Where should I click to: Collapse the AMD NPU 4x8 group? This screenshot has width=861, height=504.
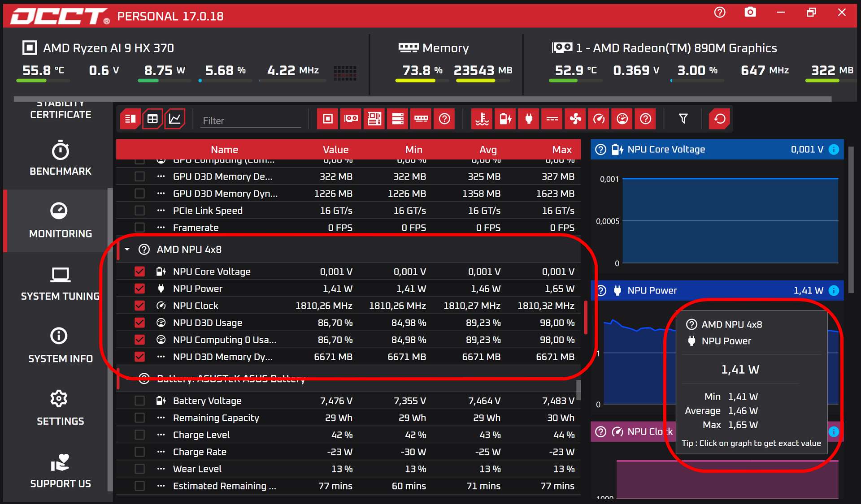(x=127, y=250)
